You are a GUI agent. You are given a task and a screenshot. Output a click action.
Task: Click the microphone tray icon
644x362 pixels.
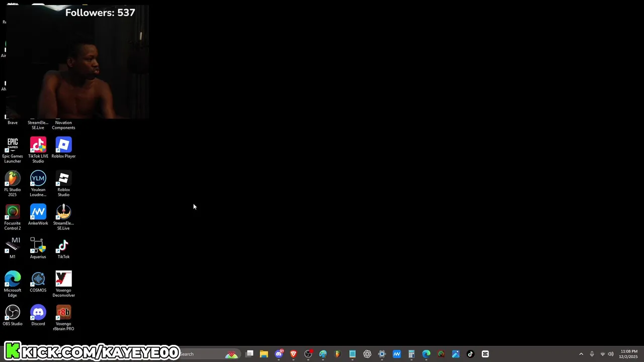coord(592,354)
